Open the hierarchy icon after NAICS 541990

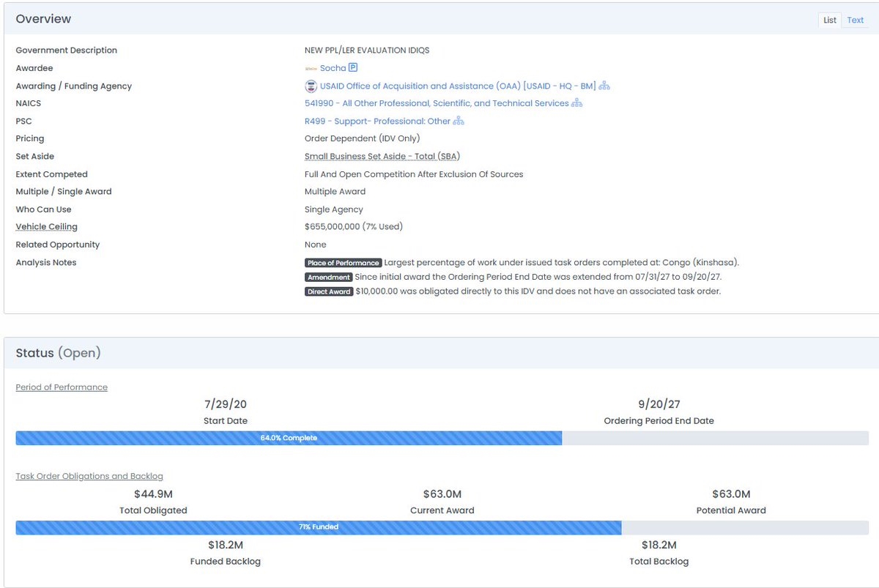[576, 103]
